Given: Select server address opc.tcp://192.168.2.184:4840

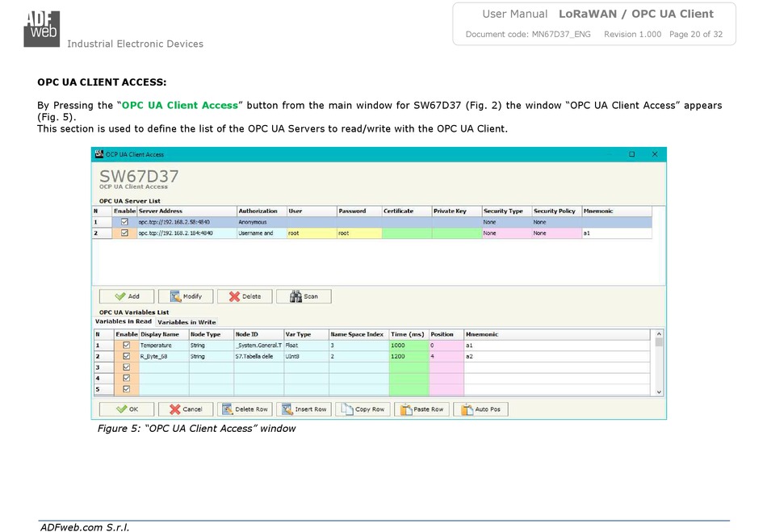Looking at the screenshot, I should [187, 233].
